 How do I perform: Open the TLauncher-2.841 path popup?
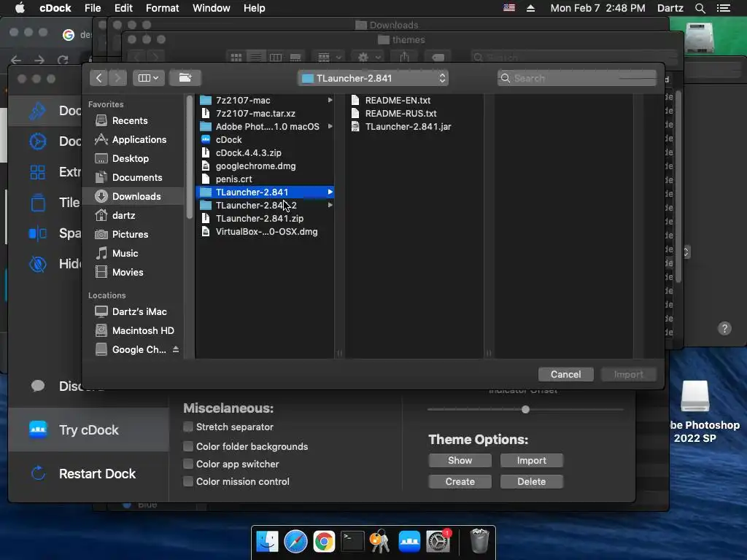pyautogui.click(x=373, y=78)
